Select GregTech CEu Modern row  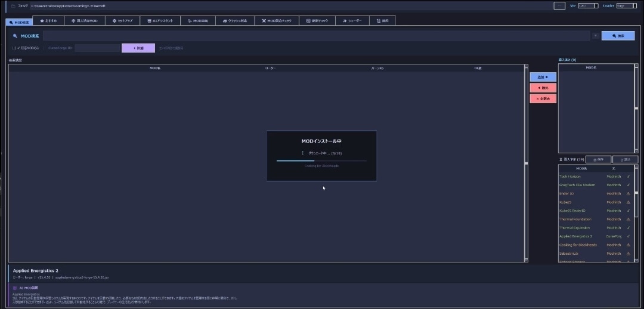(596, 185)
